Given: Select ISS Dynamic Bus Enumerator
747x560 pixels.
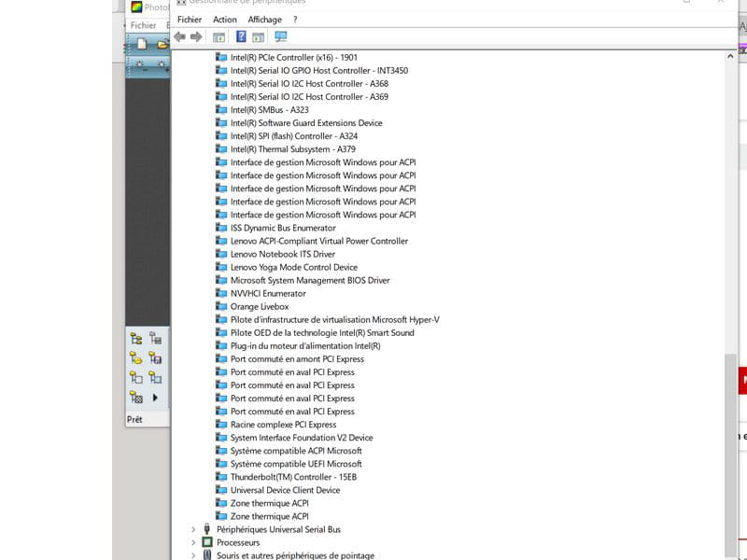Looking at the screenshot, I should [x=283, y=228].
